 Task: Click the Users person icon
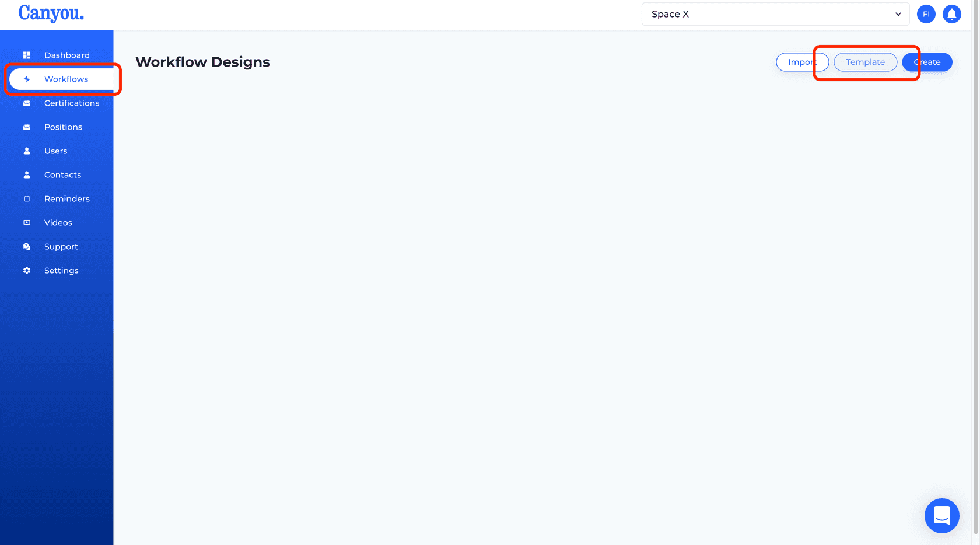tap(27, 151)
